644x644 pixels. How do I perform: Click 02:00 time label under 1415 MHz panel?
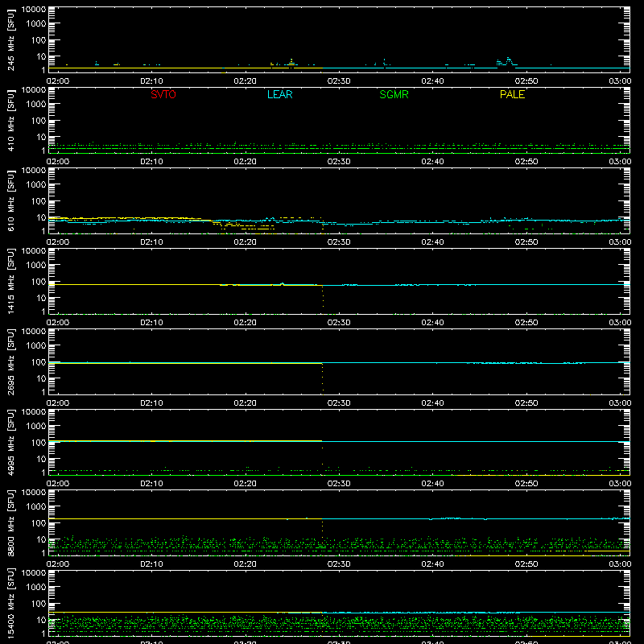coord(58,323)
